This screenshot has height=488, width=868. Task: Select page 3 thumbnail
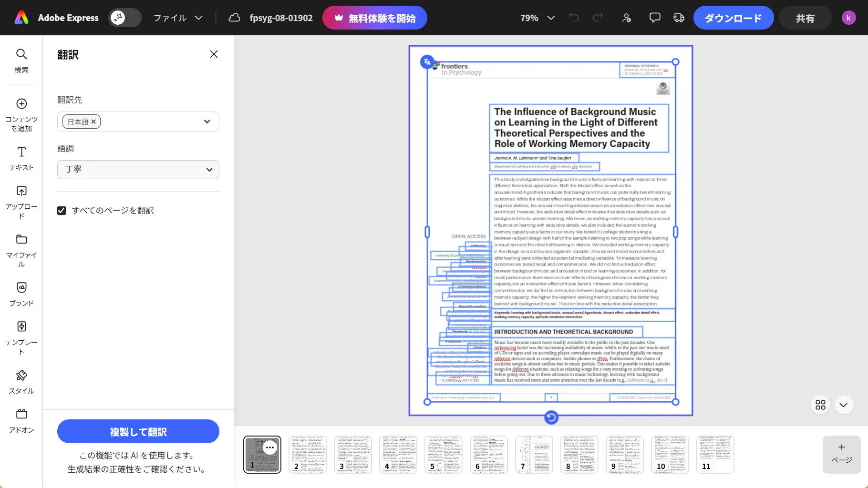pyautogui.click(x=353, y=455)
